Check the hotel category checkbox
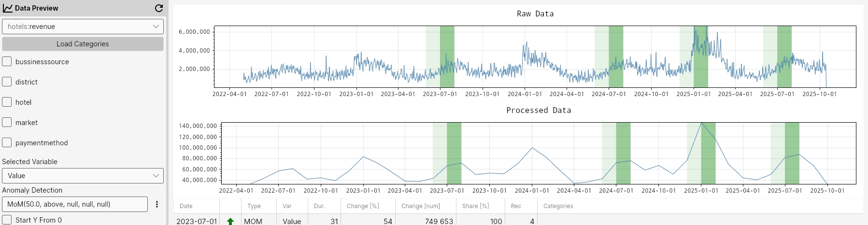Image resolution: width=868 pixels, height=225 pixels. tap(7, 102)
